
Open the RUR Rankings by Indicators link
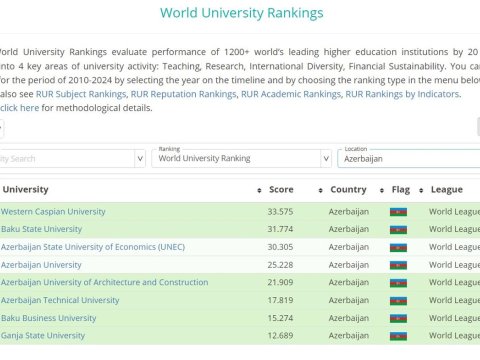point(402,94)
